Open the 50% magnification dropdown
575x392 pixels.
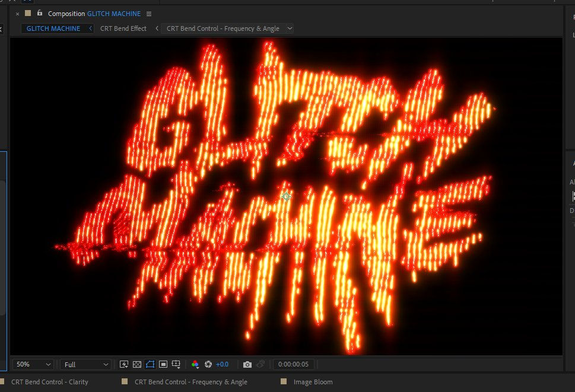click(33, 364)
